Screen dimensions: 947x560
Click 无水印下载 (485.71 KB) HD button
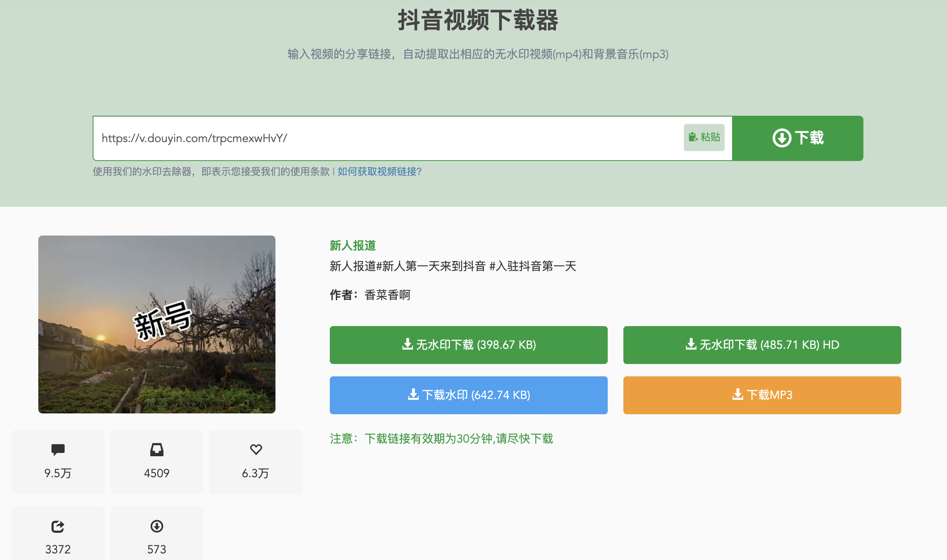click(x=762, y=345)
